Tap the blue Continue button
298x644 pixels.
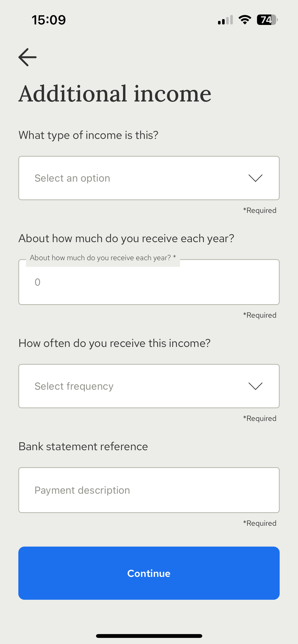[x=149, y=573]
